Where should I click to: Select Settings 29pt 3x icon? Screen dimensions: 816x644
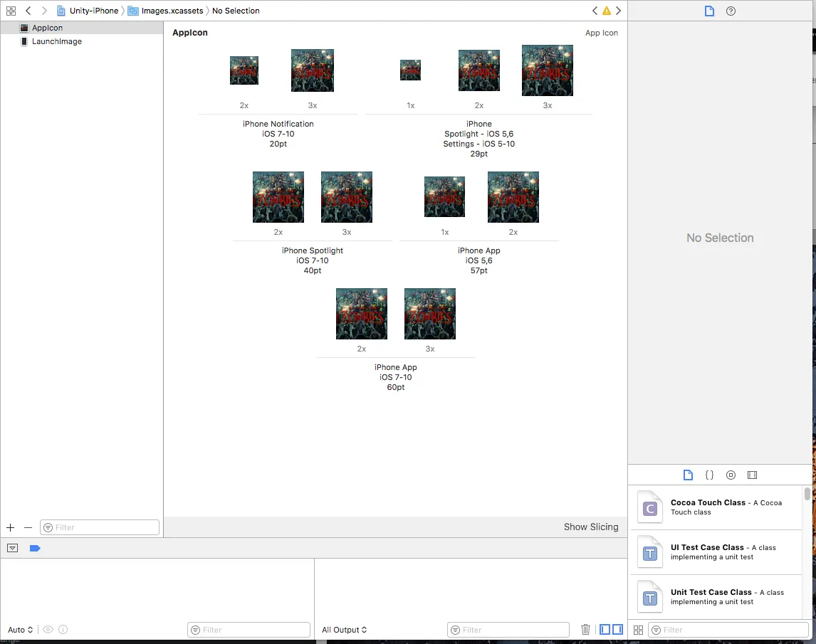[548, 70]
